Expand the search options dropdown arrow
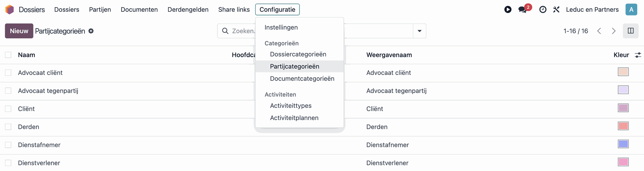 (x=419, y=31)
